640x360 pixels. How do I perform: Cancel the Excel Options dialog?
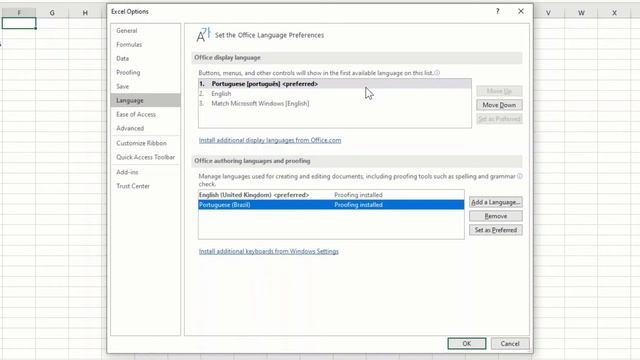[510, 344]
